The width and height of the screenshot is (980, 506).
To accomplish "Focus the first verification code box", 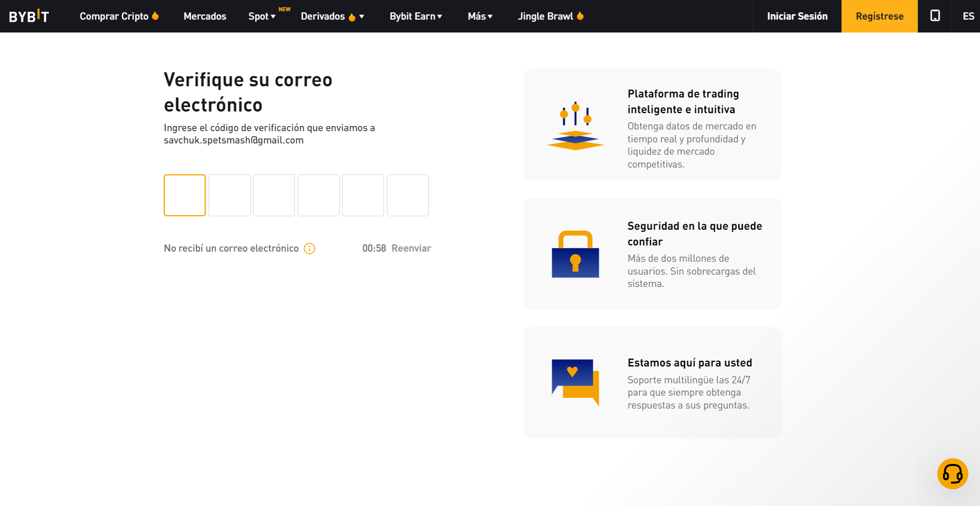I will pyautogui.click(x=184, y=195).
